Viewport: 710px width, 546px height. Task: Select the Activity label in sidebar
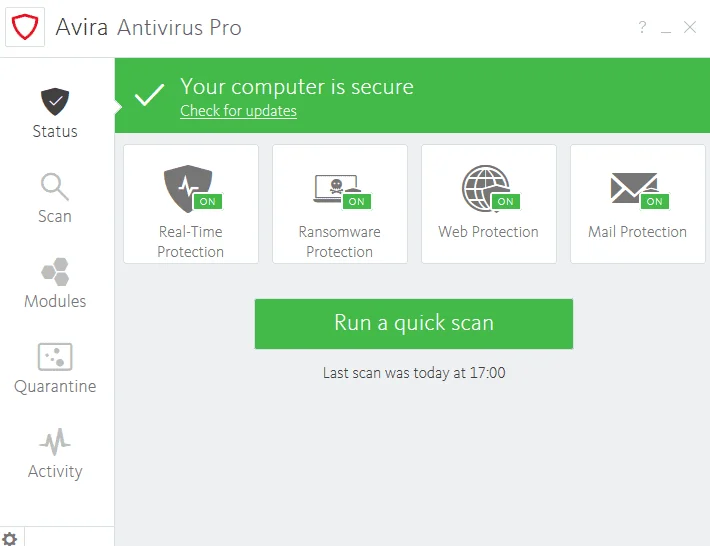coord(55,471)
